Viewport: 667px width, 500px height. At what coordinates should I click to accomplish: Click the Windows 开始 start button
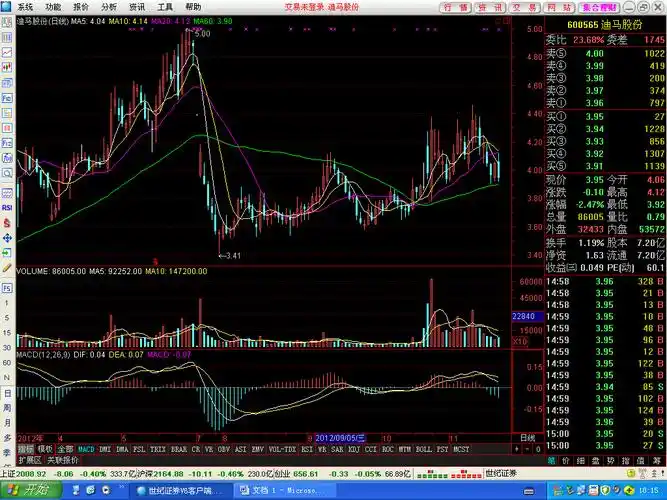(28, 490)
